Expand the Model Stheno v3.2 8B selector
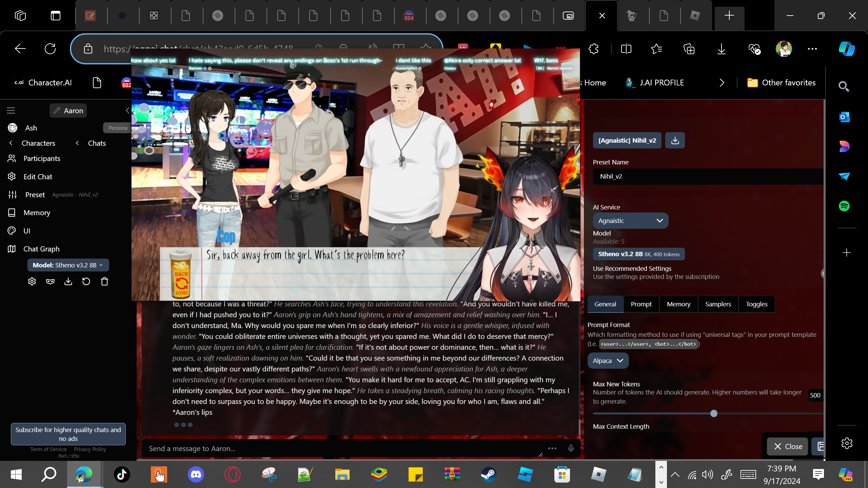Viewport: 868px width, 488px height. coord(68,265)
